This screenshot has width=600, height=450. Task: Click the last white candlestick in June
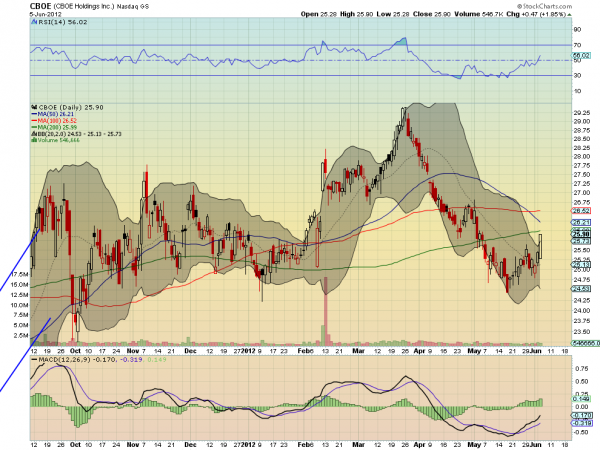point(540,247)
